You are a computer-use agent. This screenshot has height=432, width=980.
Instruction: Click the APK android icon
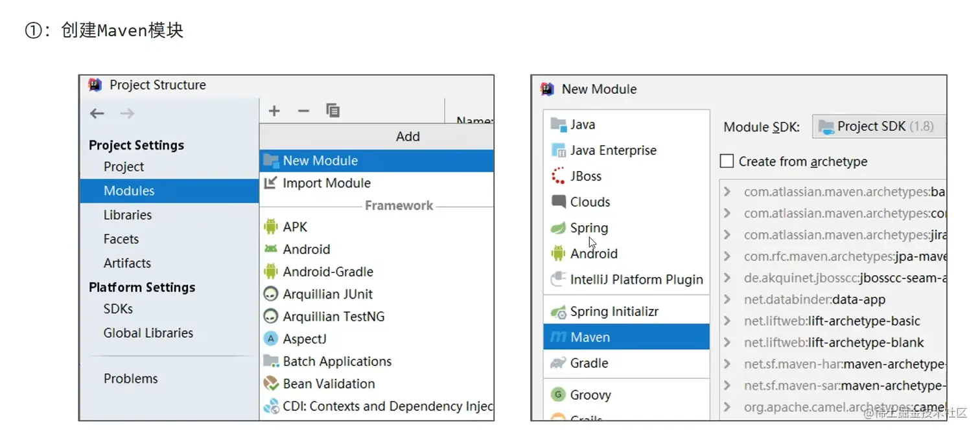tap(271, 227)
